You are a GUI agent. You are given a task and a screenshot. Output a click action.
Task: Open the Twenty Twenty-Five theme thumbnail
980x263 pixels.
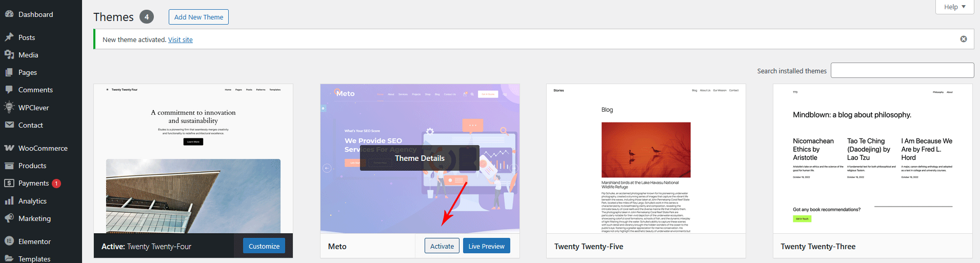tap(646, 159)
